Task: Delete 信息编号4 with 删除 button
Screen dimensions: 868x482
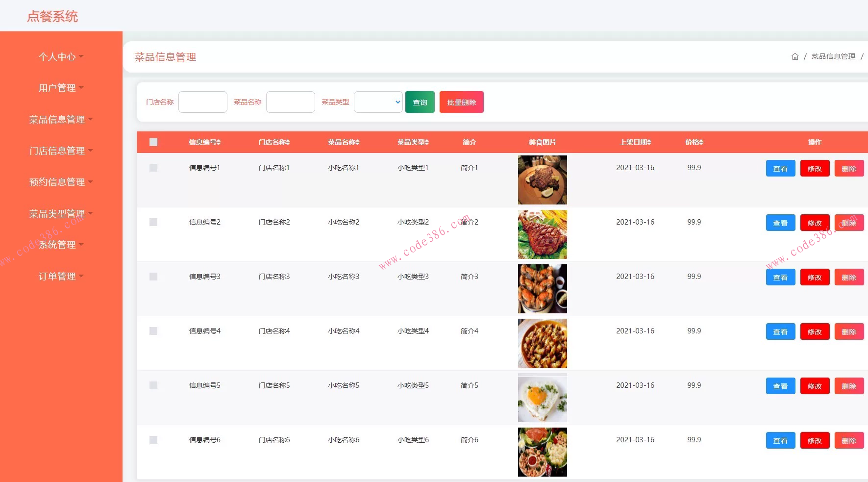Action: [x=849, y=331]
